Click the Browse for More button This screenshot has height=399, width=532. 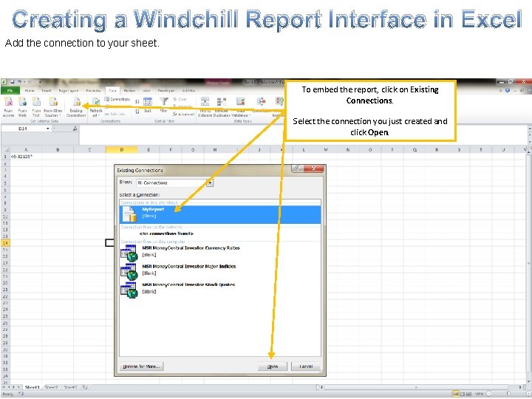[141, 366]
